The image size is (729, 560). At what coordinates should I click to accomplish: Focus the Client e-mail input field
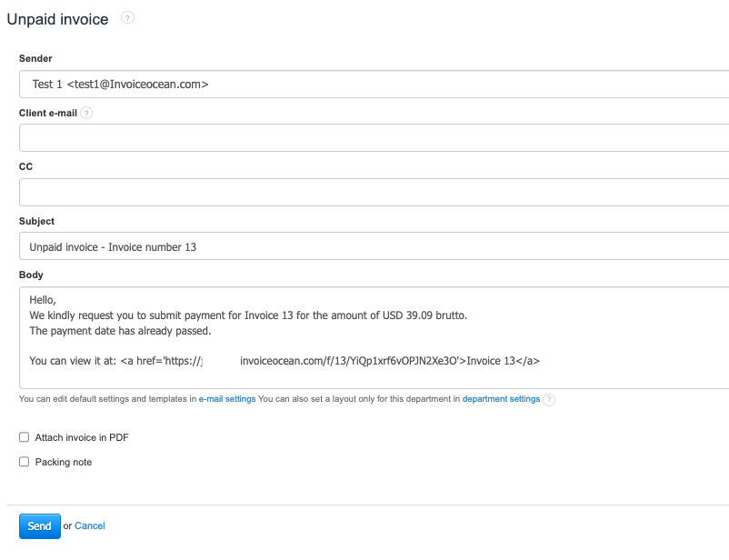[374, 138]
